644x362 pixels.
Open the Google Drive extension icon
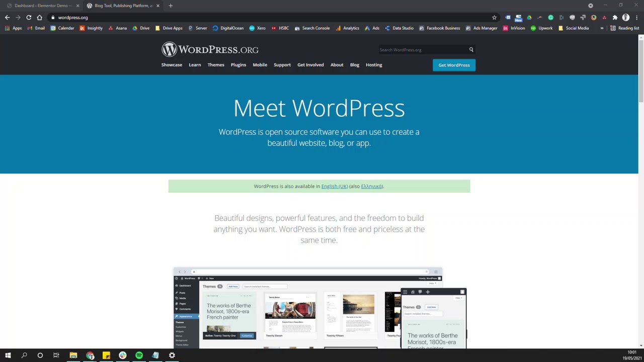pos(529,18)
